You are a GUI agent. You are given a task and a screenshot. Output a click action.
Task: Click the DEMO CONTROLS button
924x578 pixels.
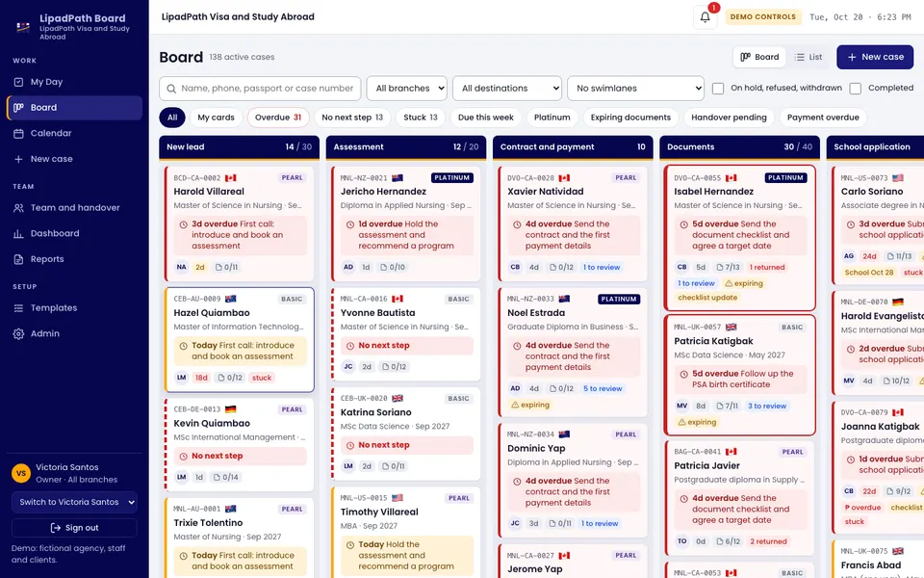[x=762, y=17]
